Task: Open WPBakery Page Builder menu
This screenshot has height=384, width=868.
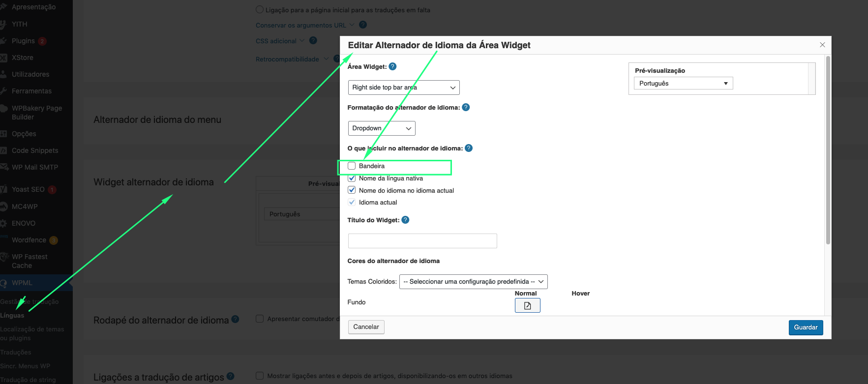Action: [x=37, y=113]
